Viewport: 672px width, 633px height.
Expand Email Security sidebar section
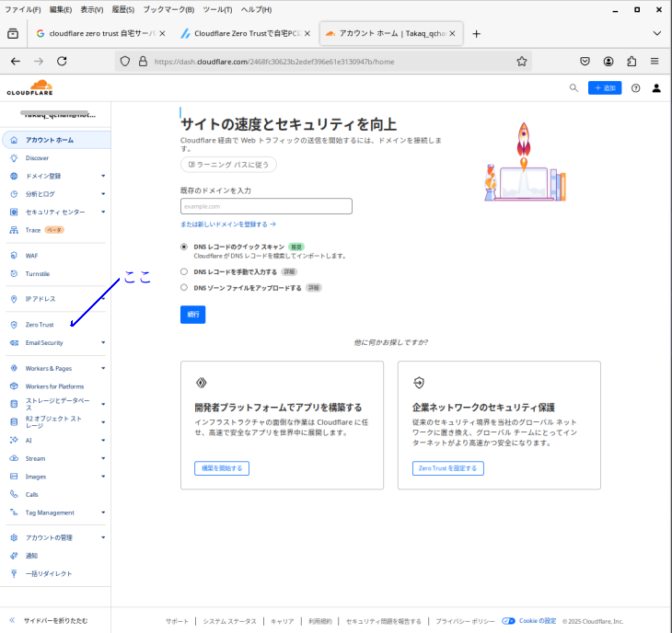(103, 343)
